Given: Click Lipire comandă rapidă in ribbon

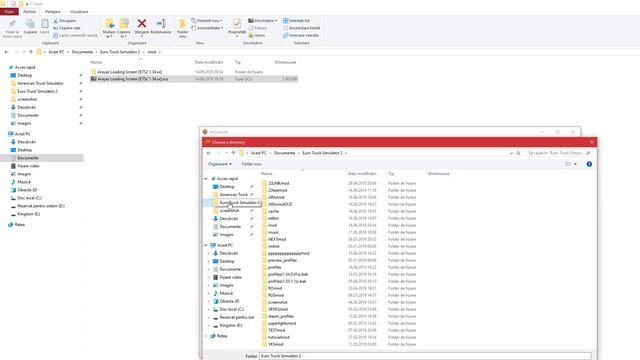Looking at the screenshot, I should coord(76,35).
